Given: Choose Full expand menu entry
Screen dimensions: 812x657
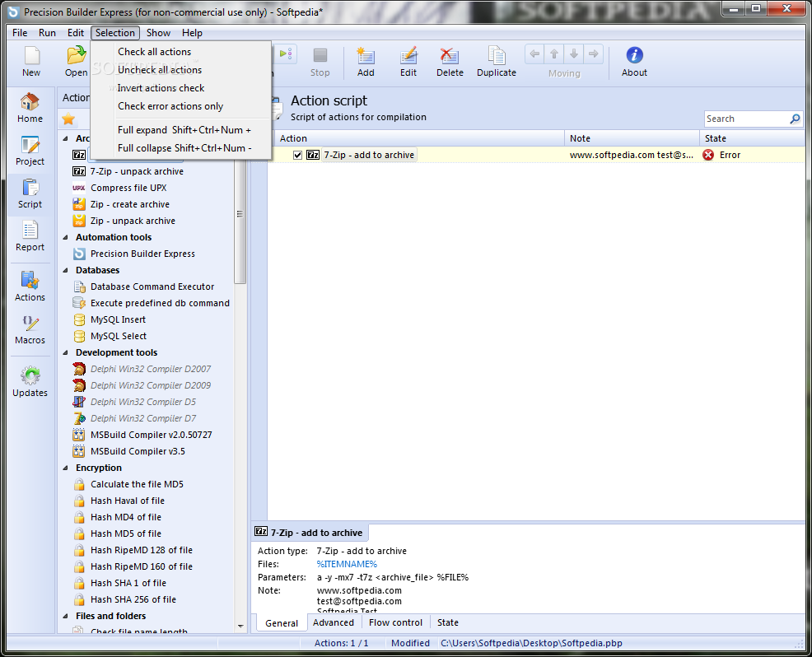Looking at the screenshot, I should click(181, 130).
